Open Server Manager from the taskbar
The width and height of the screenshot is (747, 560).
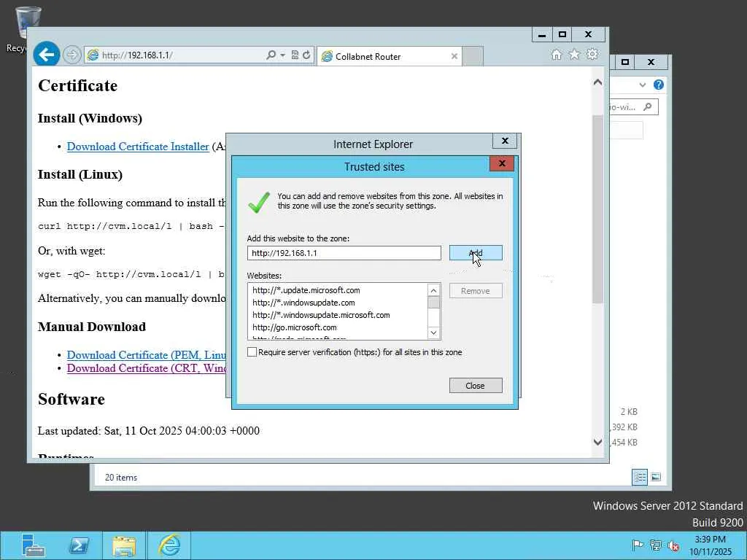(x=33, y=545)
